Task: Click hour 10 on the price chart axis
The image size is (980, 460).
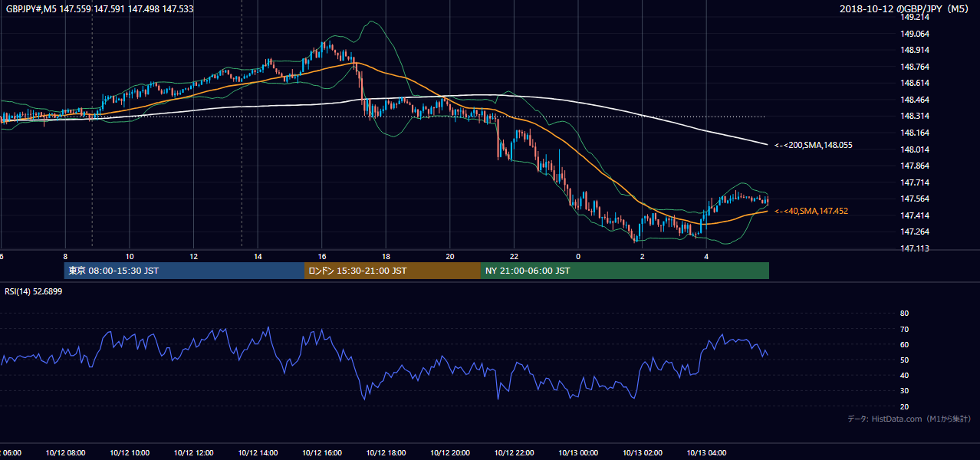Action: [x=130, y=256]
